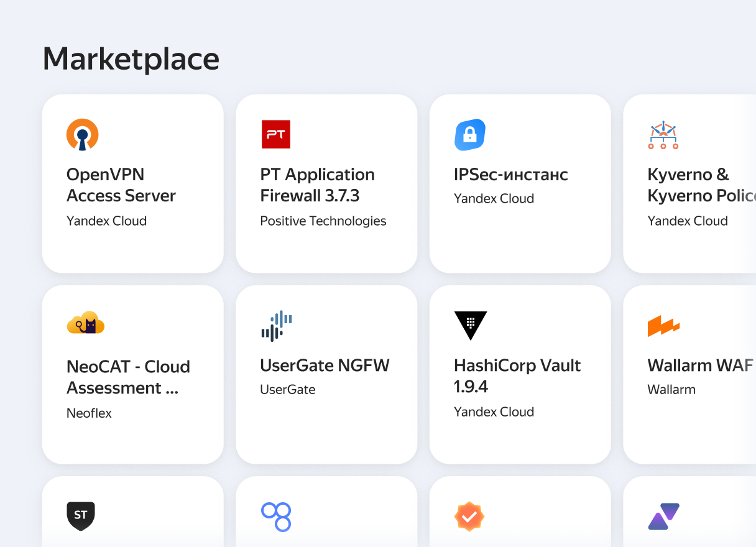
Task: Open the UserGate NGFW title
Action: click(x=325, y=365)
